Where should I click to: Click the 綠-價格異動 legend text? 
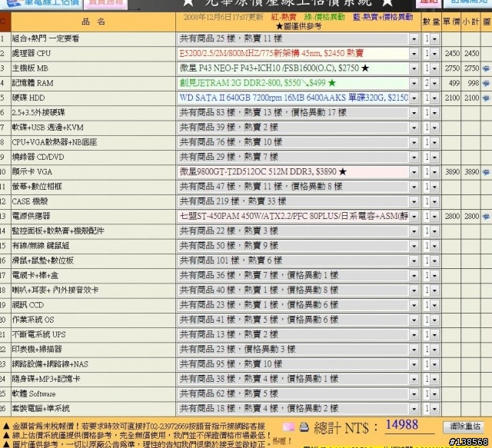coord(324,17)
